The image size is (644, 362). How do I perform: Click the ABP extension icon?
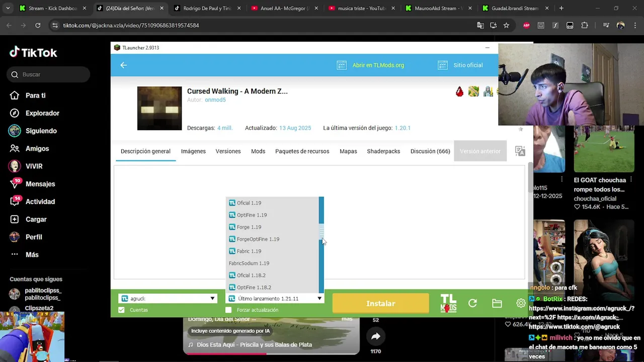(526, 25)
